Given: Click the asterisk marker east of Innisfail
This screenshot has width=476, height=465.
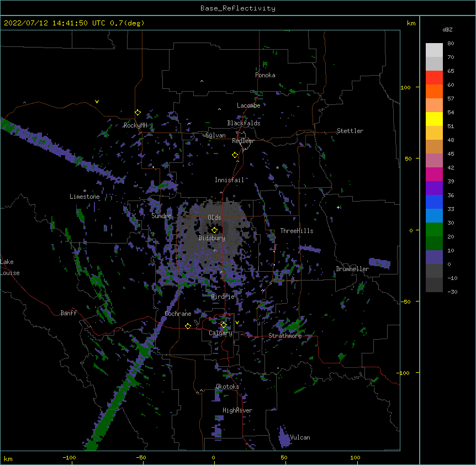Looking at the screenshot, I should tap(277, 168).
